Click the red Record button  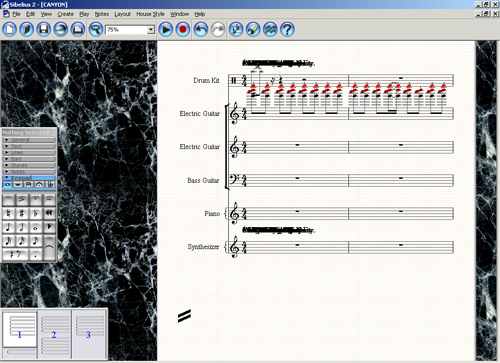[183, 29]
